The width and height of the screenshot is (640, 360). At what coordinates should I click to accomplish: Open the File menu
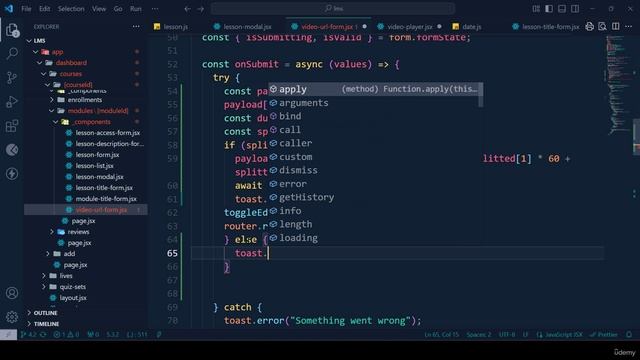coord(26,9)
